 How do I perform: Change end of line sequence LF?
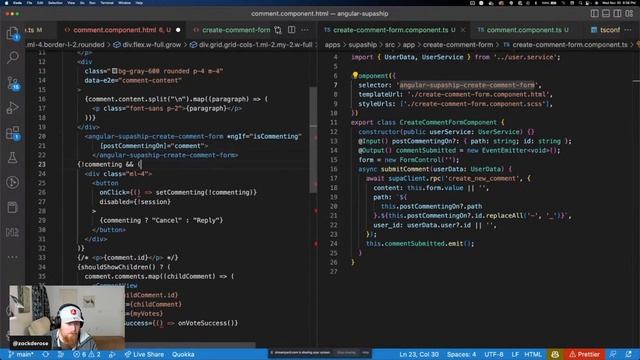[515, 354]
